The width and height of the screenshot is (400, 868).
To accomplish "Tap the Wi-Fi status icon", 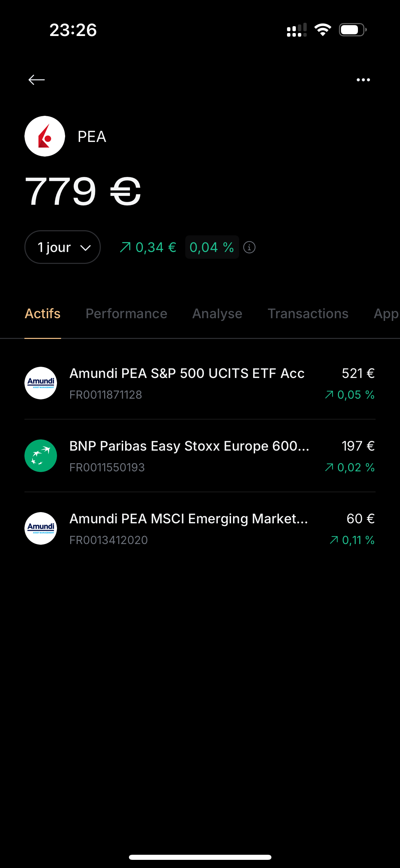I will pyautogui.click(x=323, y=30).
